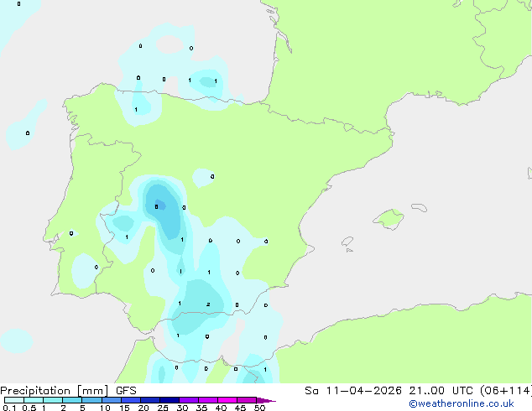Select the 15–20 mm blue legend swatch
532x411 pixels.
pyautogui.click(x=130, y=400)
